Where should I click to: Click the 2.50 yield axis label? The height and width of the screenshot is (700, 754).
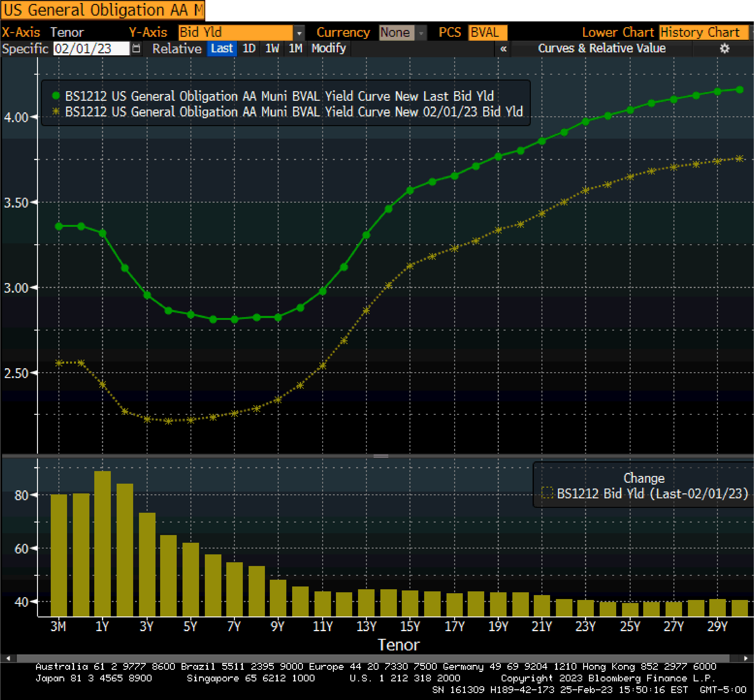16,373
